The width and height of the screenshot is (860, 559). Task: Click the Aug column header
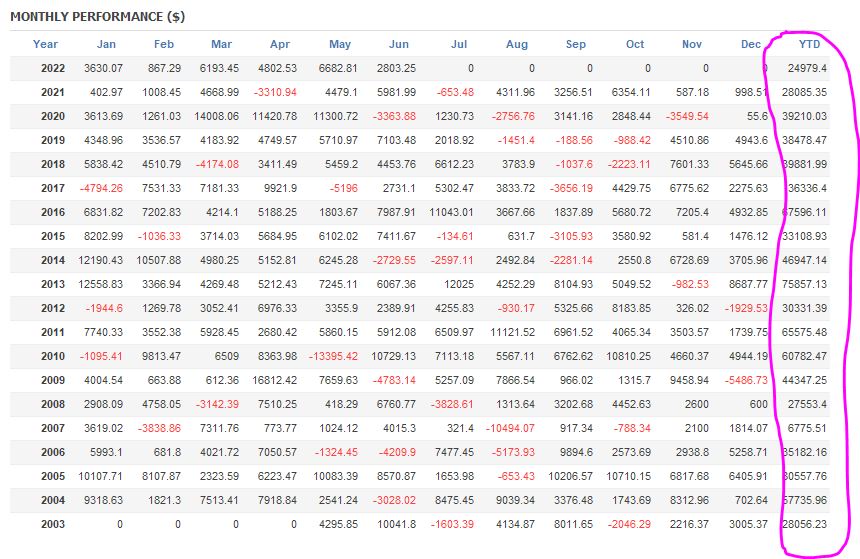click(x=517, y=44)
